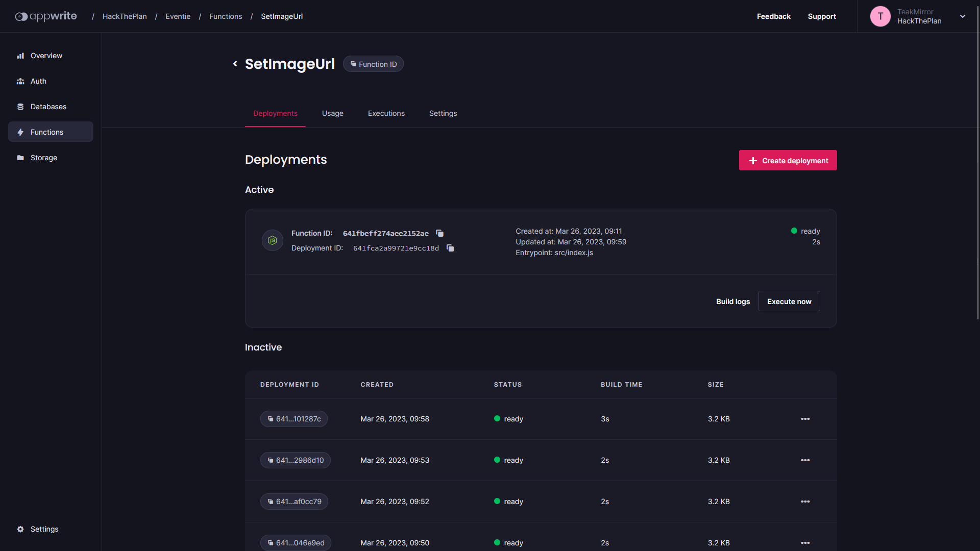Switch to the Executions tab
This screenshot has height=551, width=980.
(x=386, y=113)
